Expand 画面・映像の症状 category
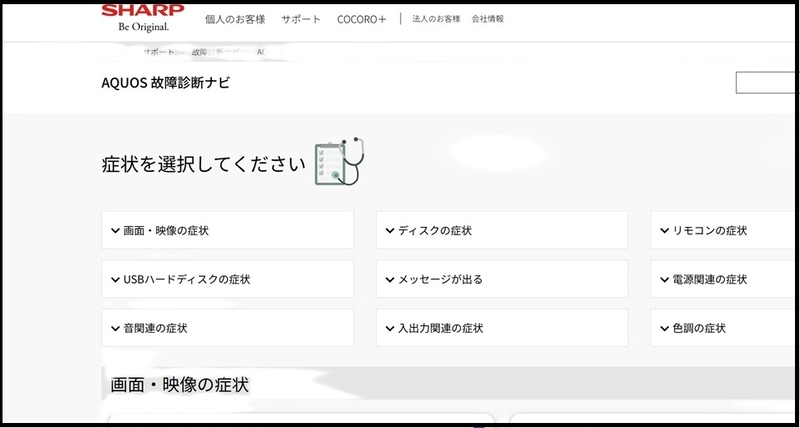The width and height of the screenshot is (800, 428). 228,230
